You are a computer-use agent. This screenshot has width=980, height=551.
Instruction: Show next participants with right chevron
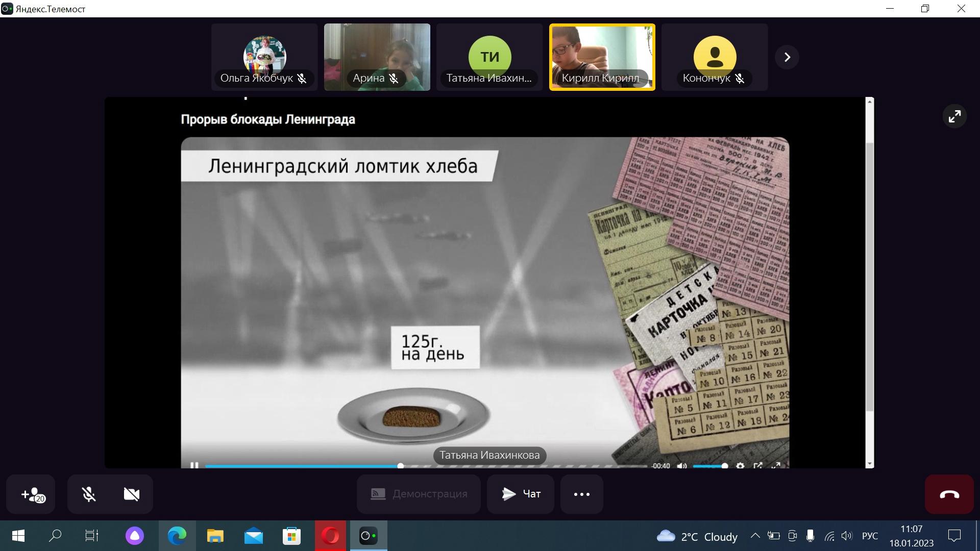[x=787, y=57]
